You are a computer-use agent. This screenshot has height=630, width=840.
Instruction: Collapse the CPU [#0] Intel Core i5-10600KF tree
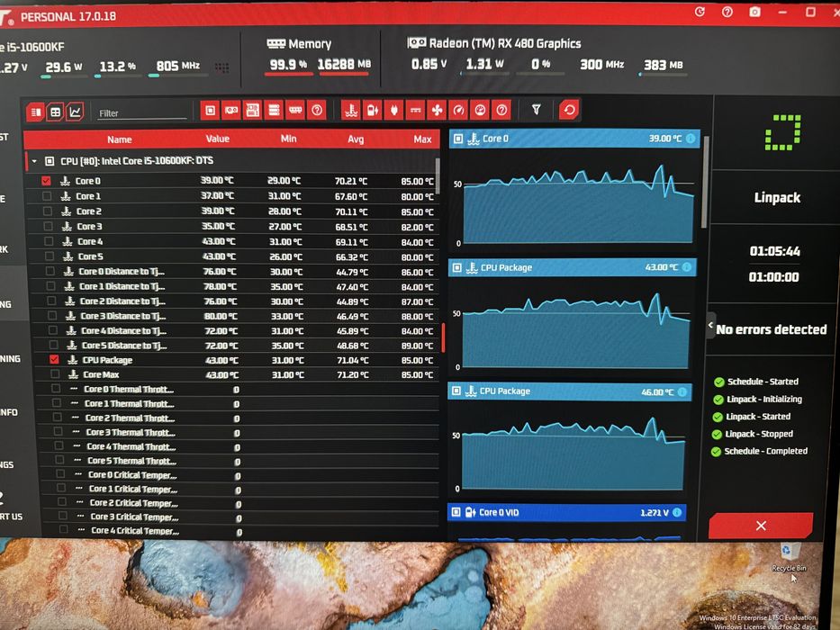pos(34,161)
